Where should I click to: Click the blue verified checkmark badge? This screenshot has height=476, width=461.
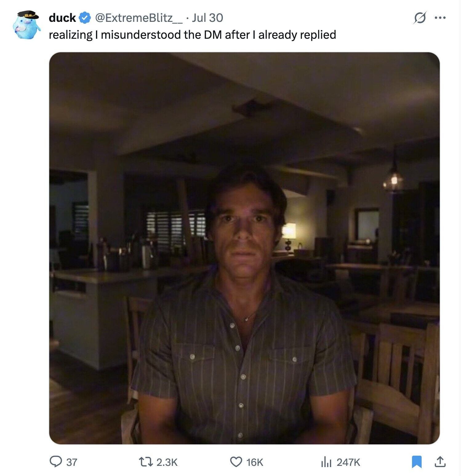tap(85, 18)
